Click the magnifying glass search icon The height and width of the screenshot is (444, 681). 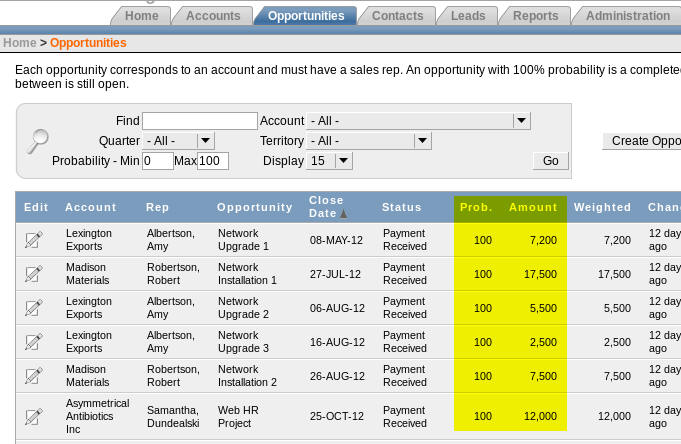pos(37,141)
